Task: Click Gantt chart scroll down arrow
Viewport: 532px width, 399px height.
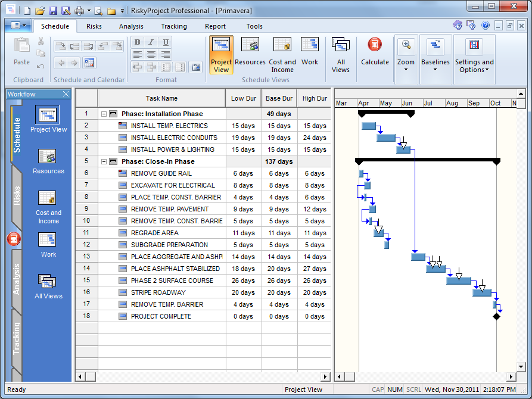Action: coord(521,366)
